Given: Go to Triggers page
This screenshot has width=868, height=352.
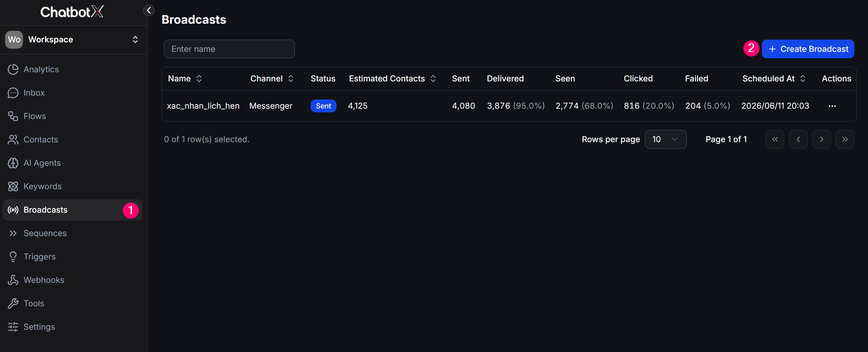Looking at the screenshot, I should (72, 257).
